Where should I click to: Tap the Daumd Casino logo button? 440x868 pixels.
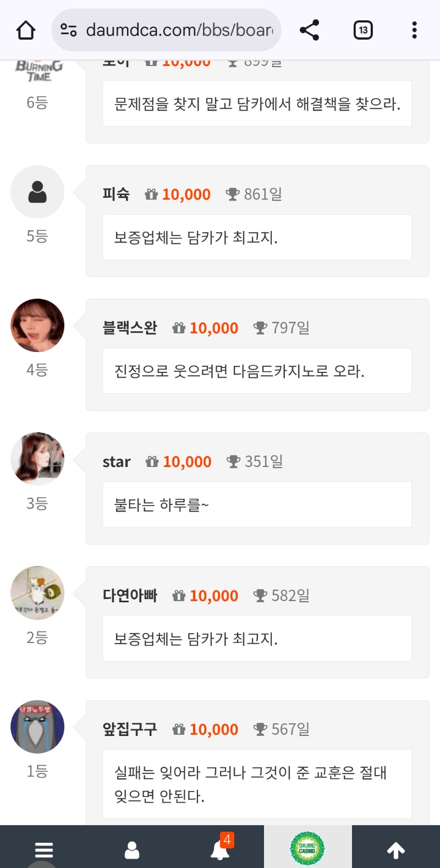(307, 849)
